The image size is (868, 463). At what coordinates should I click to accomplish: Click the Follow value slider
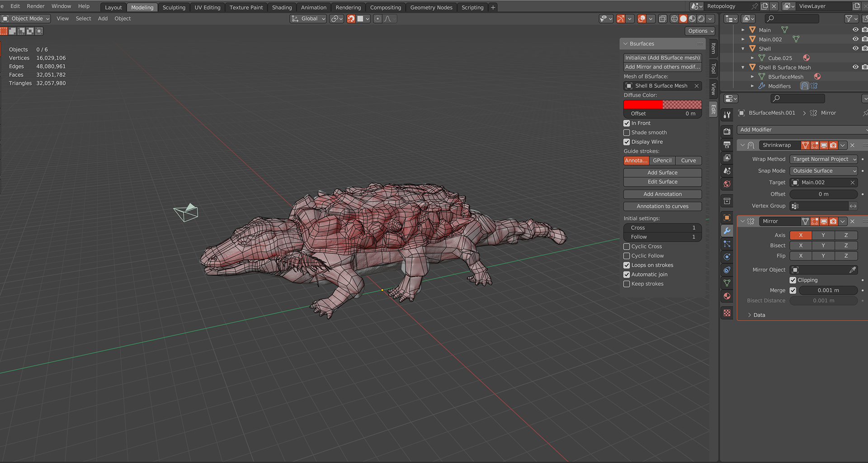[662, 237]
